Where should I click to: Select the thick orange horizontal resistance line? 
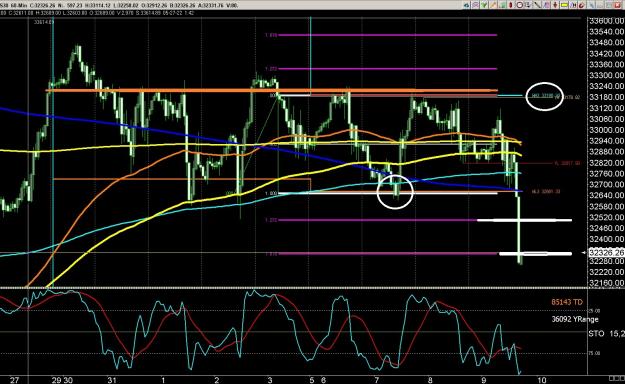tap(271, 91)
